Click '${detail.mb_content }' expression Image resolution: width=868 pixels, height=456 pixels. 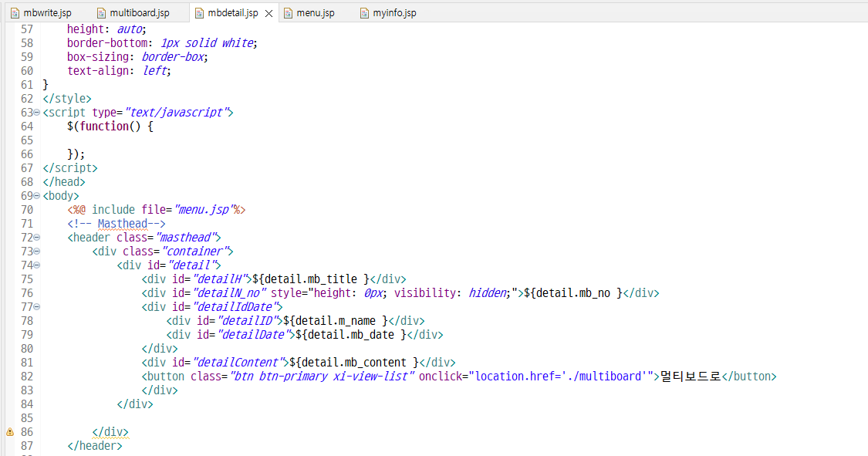coord(354,362)
